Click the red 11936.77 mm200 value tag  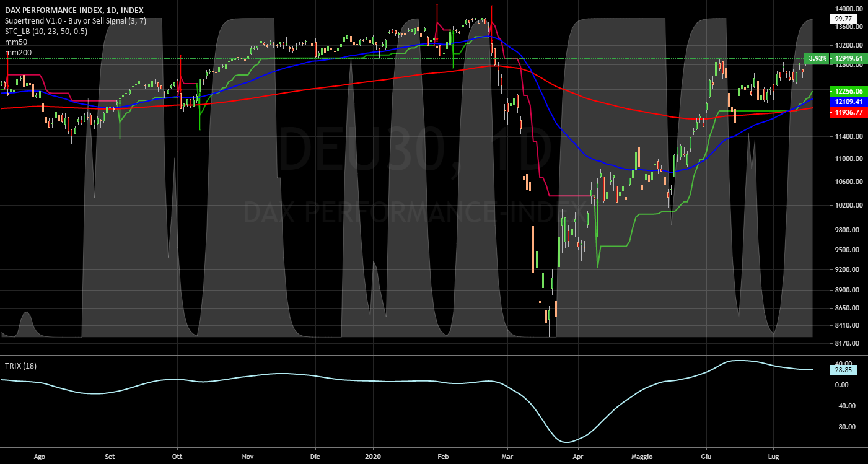coord(848,112)
